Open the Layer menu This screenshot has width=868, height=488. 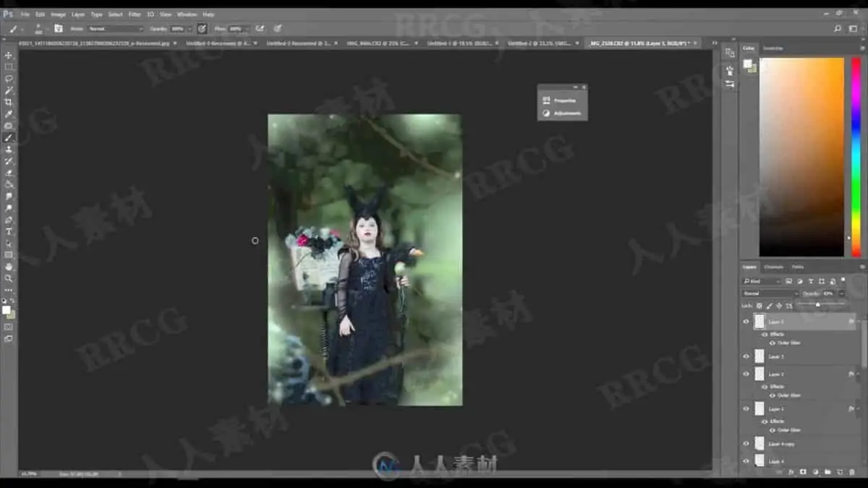click(78, 14)
